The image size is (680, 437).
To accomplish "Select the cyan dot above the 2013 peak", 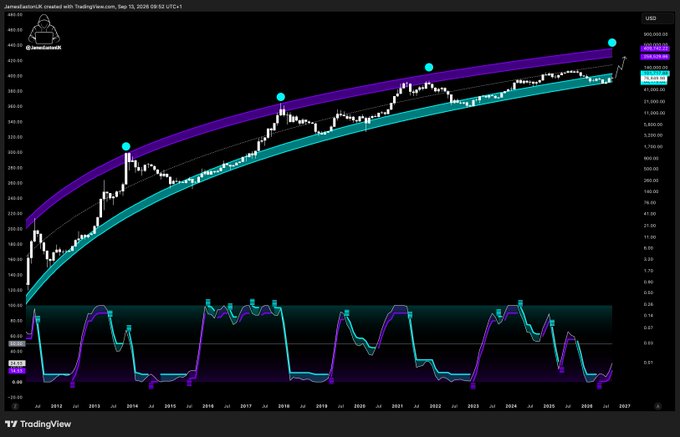I will [x=126, y=147].
